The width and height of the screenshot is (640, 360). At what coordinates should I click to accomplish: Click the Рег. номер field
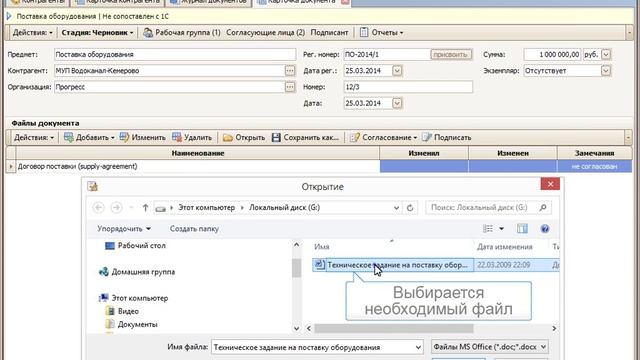(387, 54)
